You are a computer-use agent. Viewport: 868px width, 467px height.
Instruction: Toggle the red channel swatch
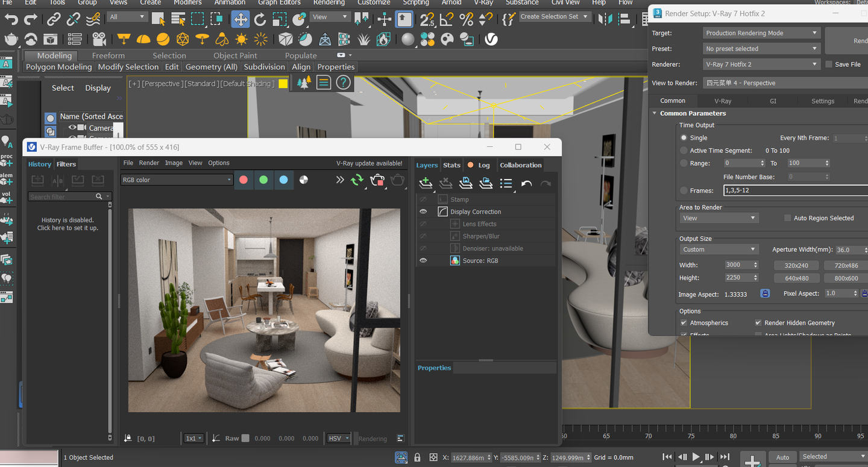tap(244, 180)
